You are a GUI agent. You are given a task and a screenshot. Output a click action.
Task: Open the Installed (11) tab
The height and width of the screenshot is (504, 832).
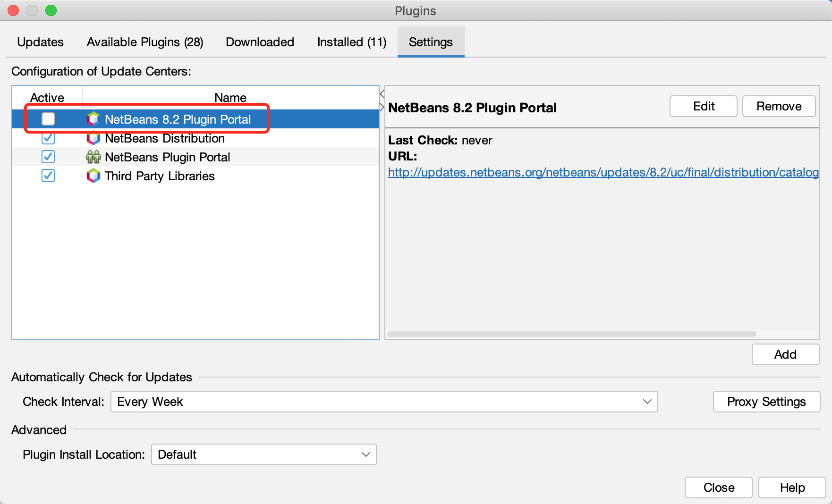tap(352, 42)
